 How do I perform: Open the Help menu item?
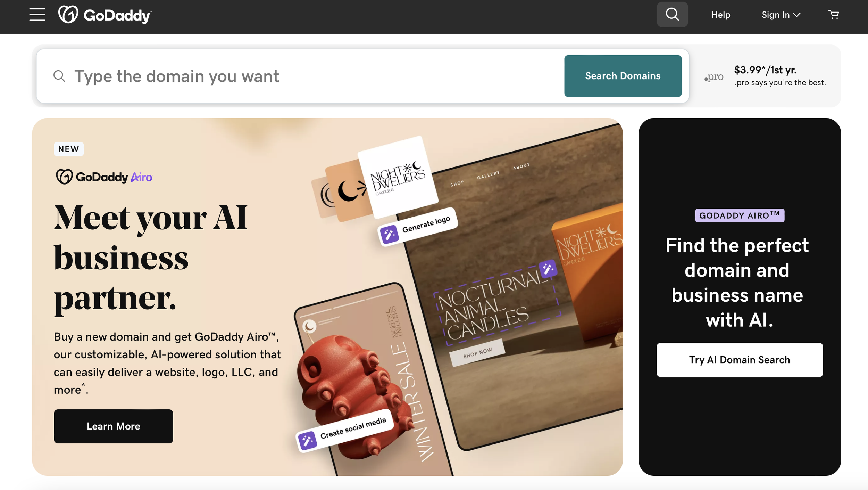[721, 15]
